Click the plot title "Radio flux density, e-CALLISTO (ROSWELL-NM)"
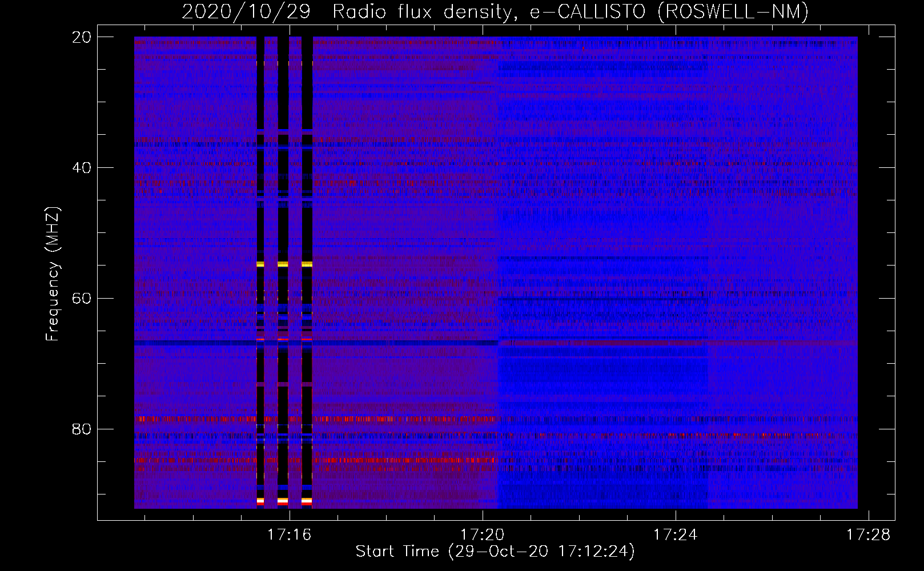The width and height of the screenshot is (924, 571). [571, 11]
